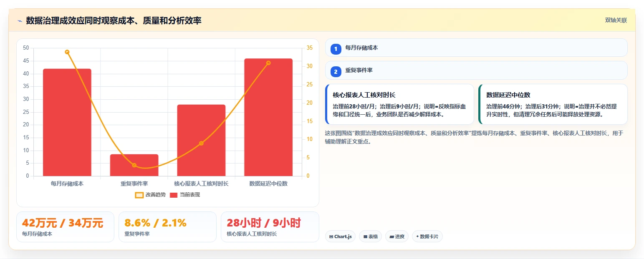Viewport: 644px width, 259px height.
Task: Open the 数据延迟中位数 card
Action: click(553, 104)
